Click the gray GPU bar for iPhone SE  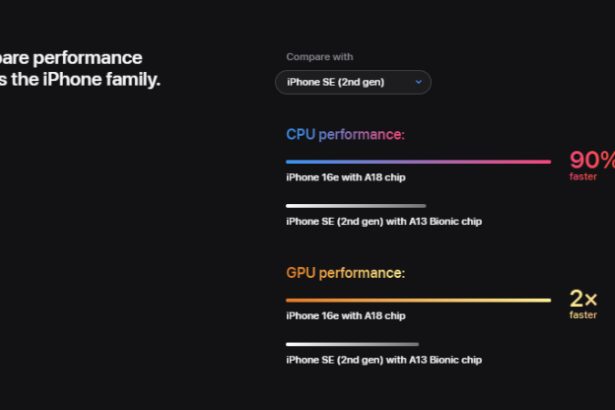[x=353, y=344]
